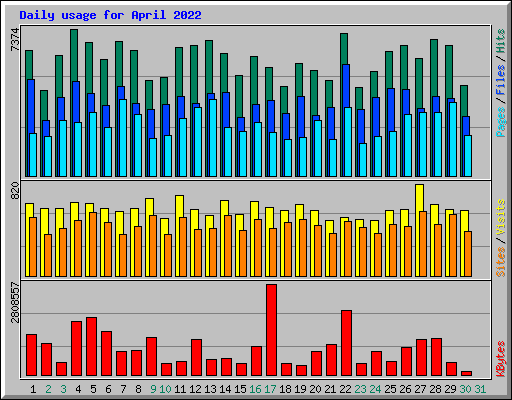Click day 26 on the x-axis

(405, 389)
